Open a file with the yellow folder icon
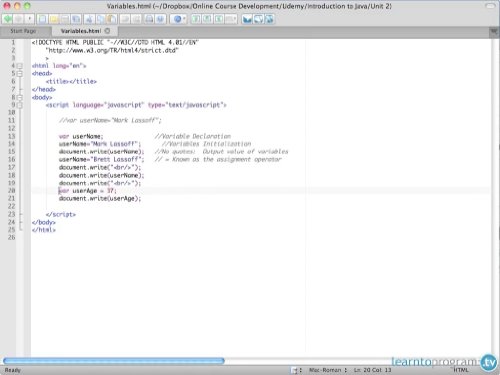This screenshot has height=375, width=500. coord(54,19)
